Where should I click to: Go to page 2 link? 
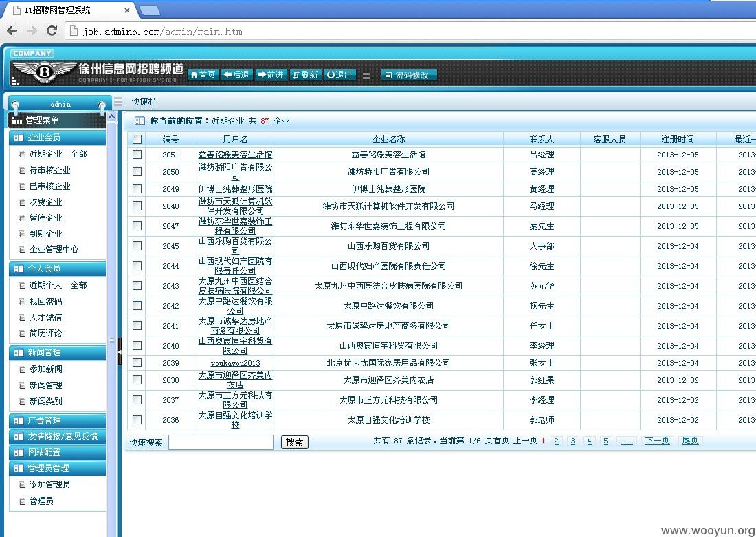(557, 441)
